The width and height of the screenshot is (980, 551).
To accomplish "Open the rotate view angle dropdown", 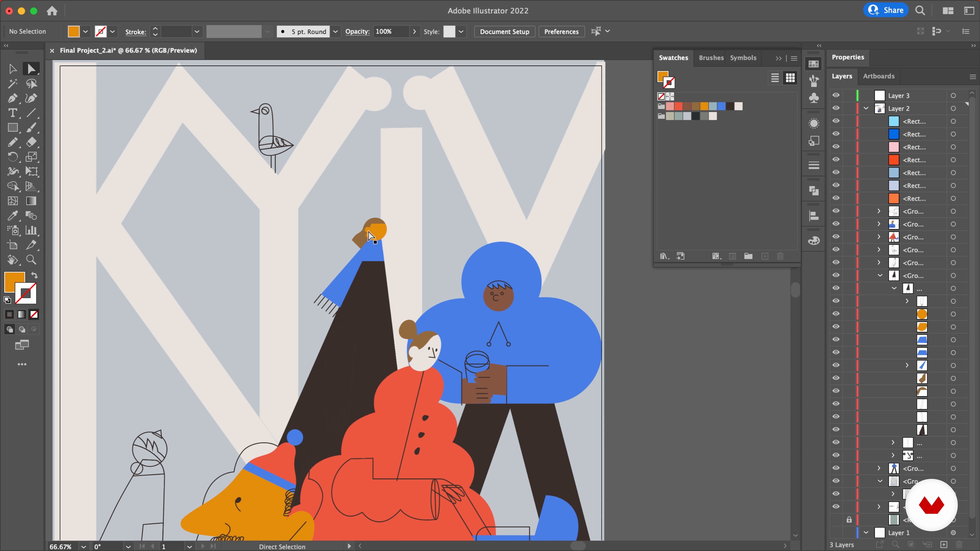I will pyautogui.click(x=128, y=546).
